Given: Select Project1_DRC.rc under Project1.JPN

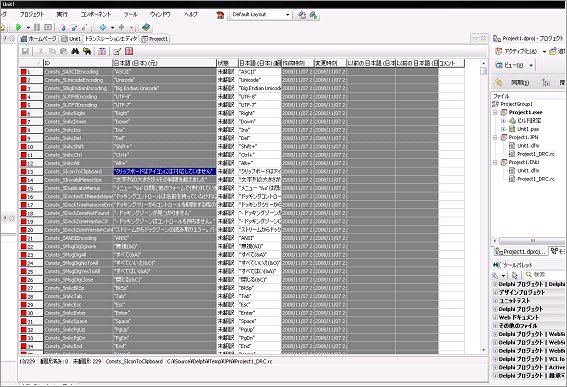Looking at the screenshot, I should [536, 154].
